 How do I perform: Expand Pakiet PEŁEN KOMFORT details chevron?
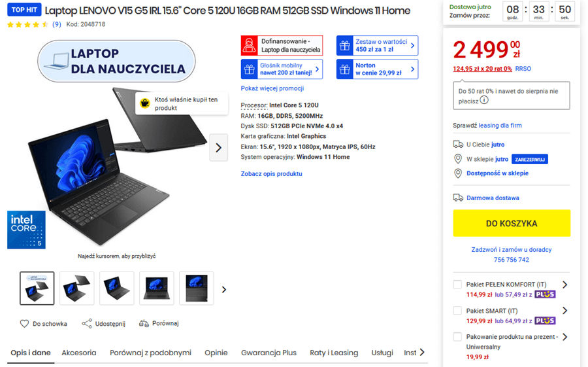point(564,285)
